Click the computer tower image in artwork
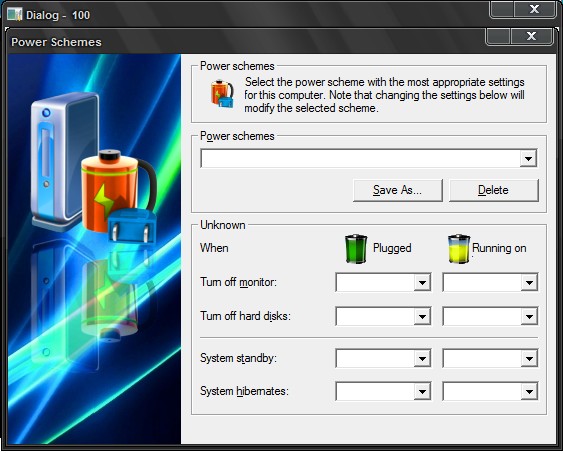Viewport: 563px width, 453px height. 65,160
